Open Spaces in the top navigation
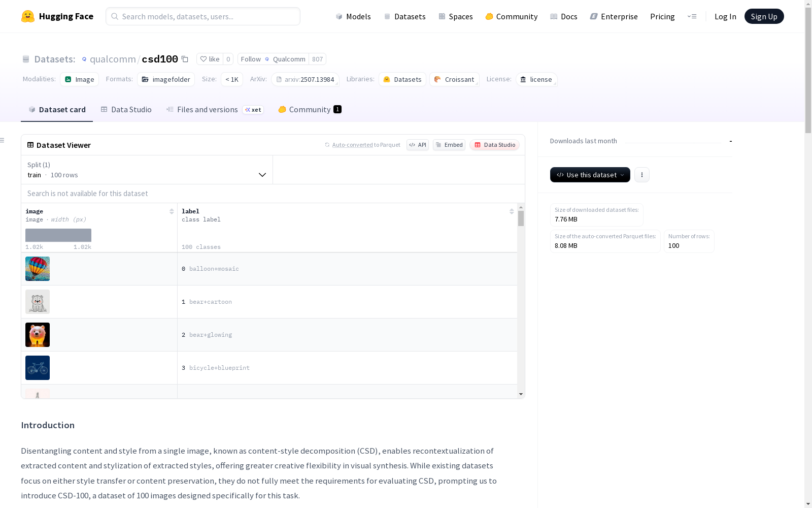This screenshot has width=812, height=508. (x=456, y=16)
